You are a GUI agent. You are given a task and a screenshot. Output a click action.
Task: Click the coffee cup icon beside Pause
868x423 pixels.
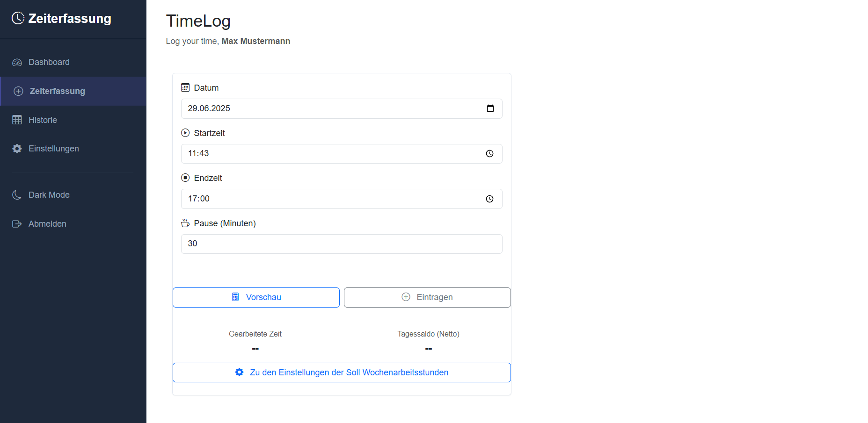click(x=185, y=223)
